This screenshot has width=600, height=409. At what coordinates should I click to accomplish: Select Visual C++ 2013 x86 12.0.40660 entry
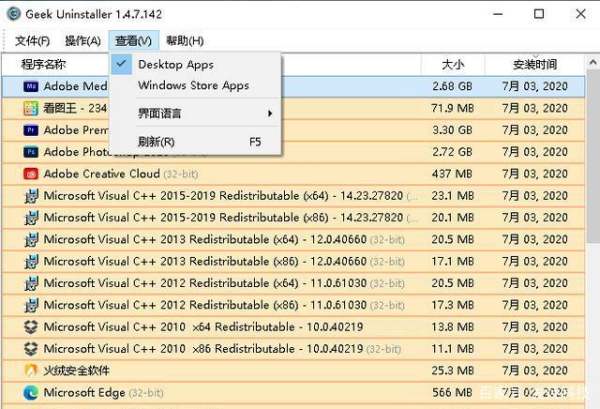(205, 261)
